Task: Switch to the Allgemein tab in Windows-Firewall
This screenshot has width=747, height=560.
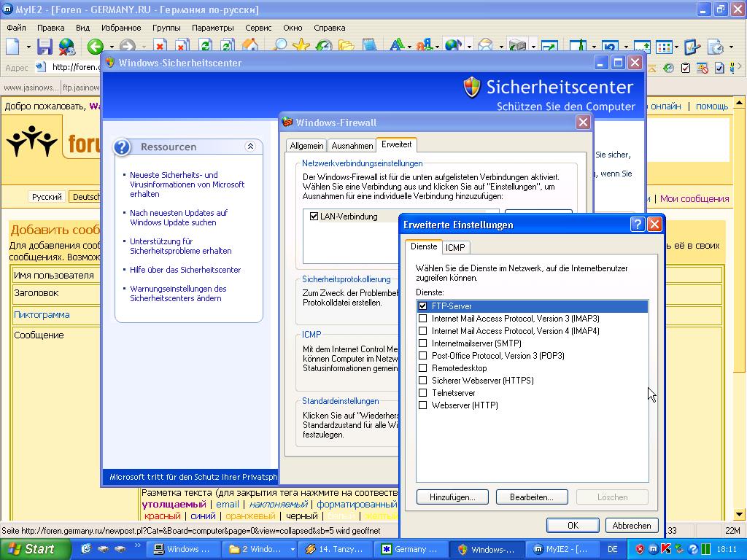Action: click(307, 146)
